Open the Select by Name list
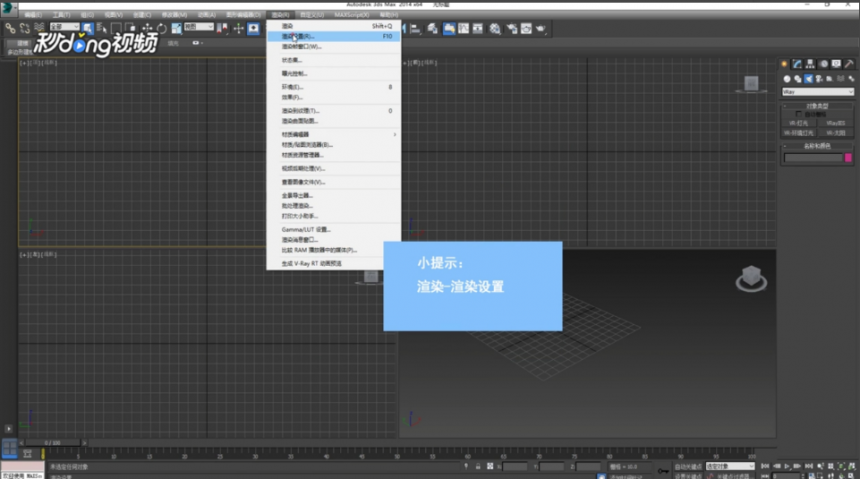 [101, 28]
